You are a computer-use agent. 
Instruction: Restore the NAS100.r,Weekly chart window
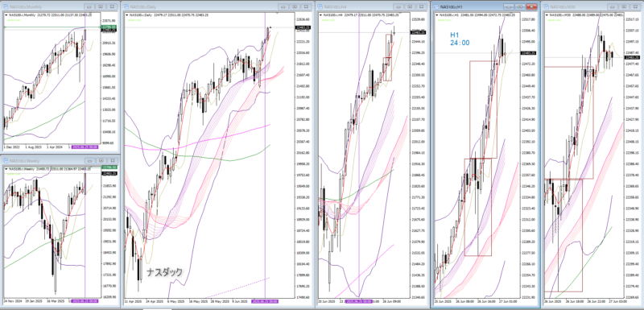pos(101,160)
